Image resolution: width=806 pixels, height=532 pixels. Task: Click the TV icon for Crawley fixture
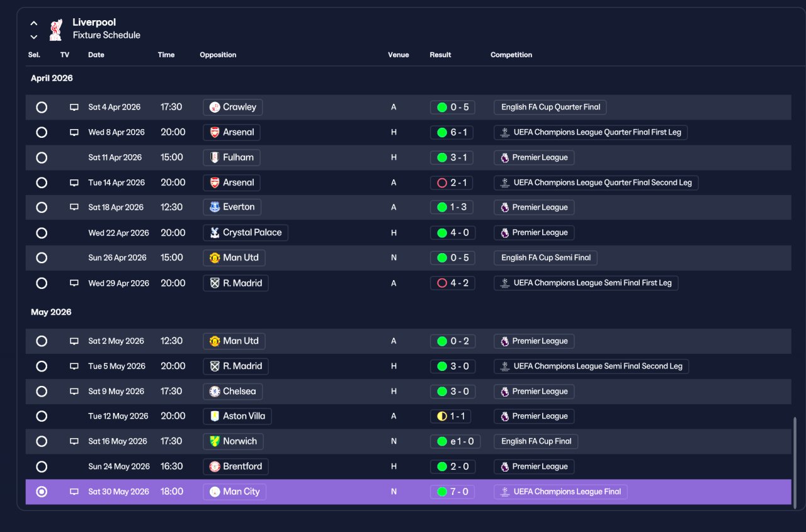(x=74, y=107)
